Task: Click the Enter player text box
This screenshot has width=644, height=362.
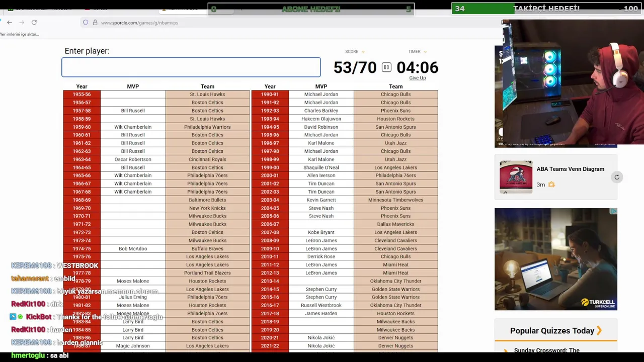Action: (191, 67)
